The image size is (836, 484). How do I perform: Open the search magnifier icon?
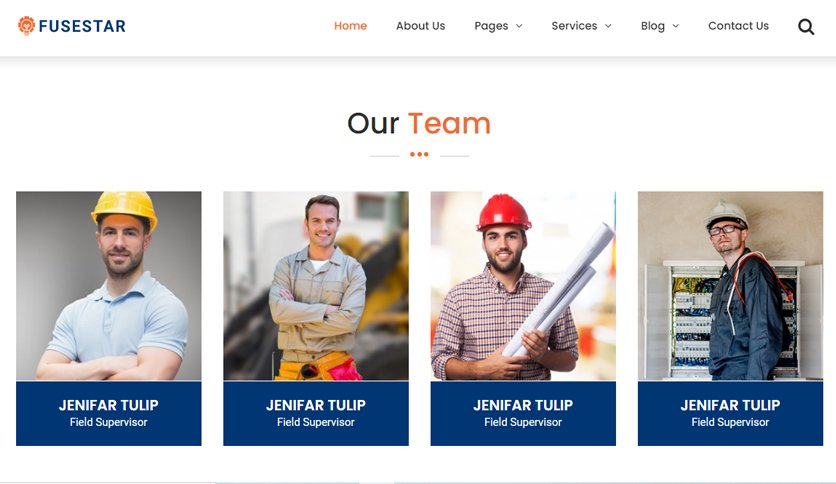click(806, 27)
